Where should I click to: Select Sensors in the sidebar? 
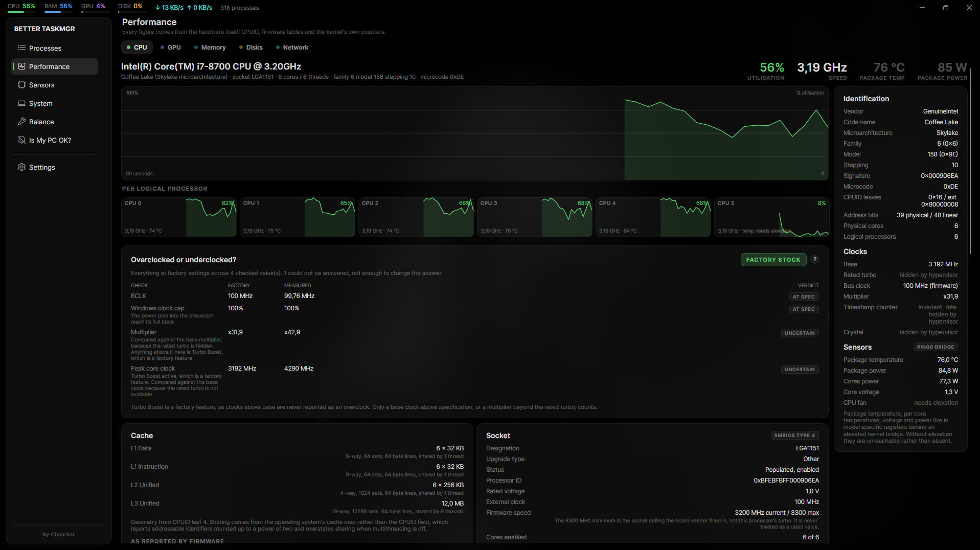pyautogui.click(x=55, y=85)
